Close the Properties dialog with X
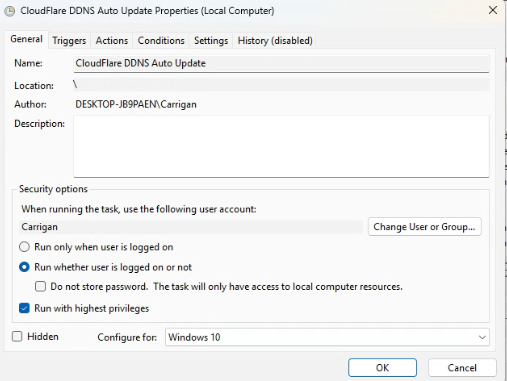 tap(493, 10)
